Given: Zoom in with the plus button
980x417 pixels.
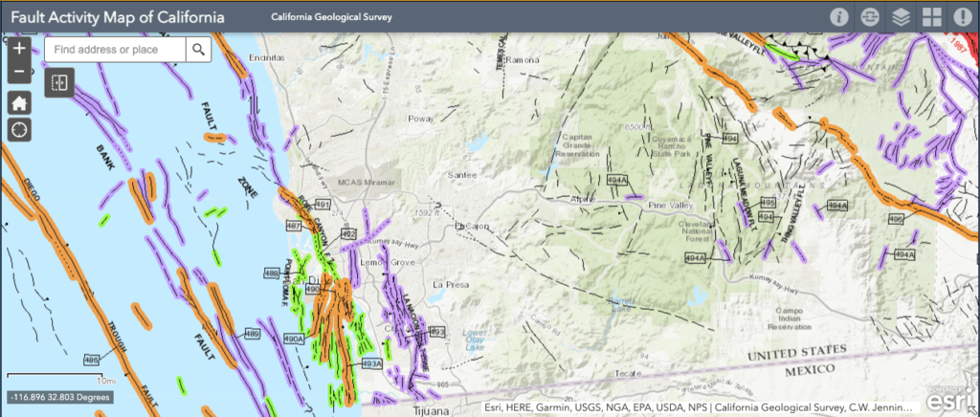Looking at the screenshot, I should pyautogui.click(x=19, y=48).
